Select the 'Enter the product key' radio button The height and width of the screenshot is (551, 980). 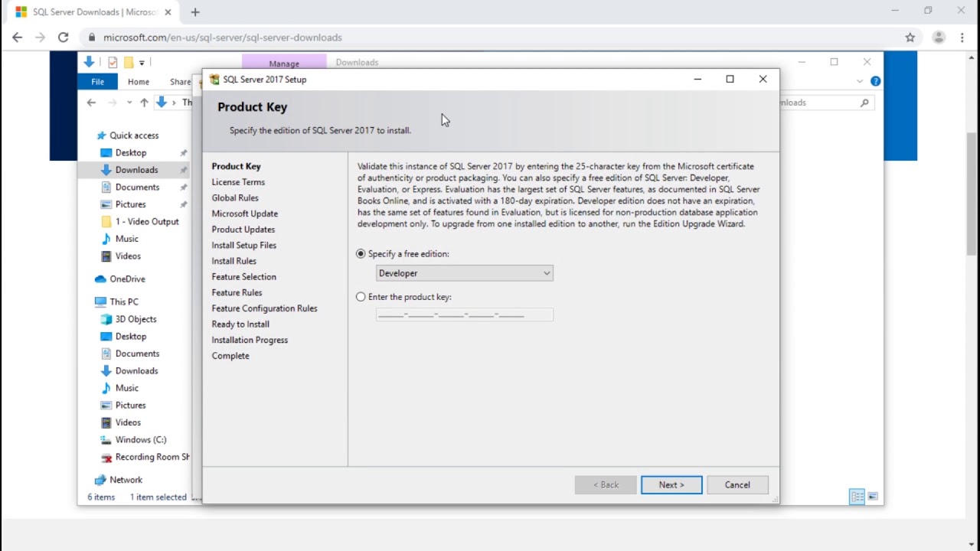point(361,297)
